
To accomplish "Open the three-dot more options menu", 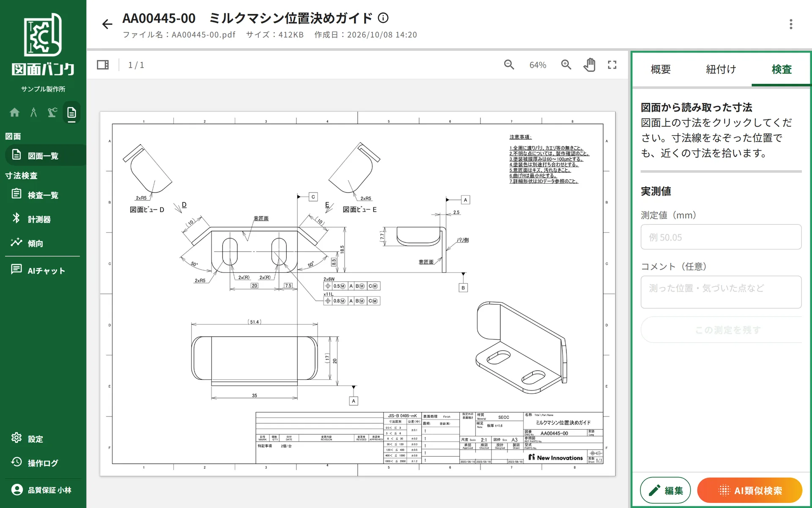I will (790, 24).
